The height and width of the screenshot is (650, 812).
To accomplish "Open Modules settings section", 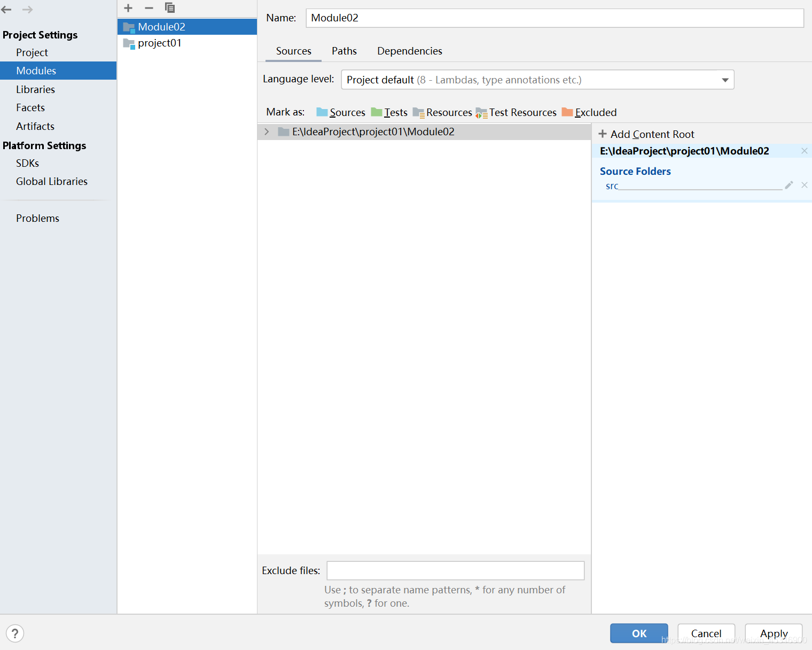I will tap(58, 71).
